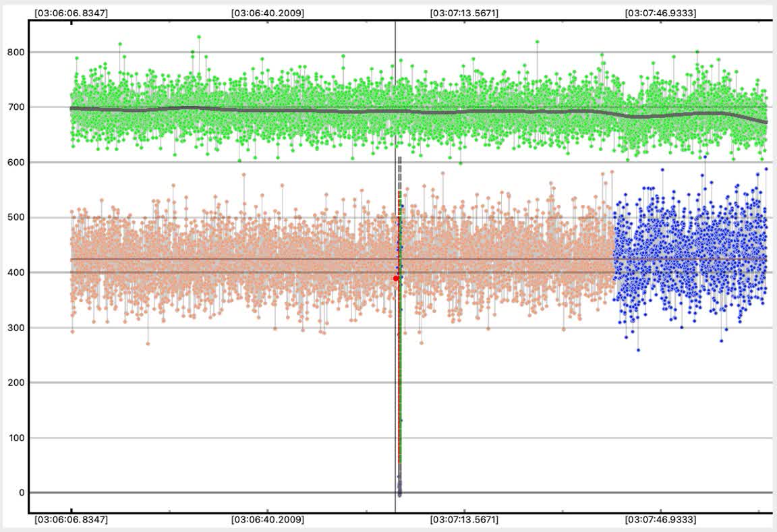Click bottom axis timestamp 03:06:06.8347

[71, 520]
